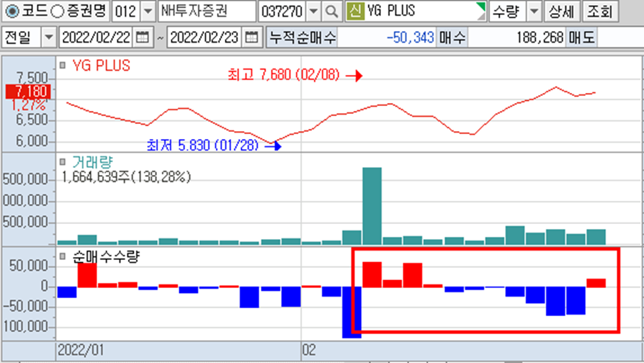Click the current price tag 7,180

pyautogui.click(x=28, y=91)
